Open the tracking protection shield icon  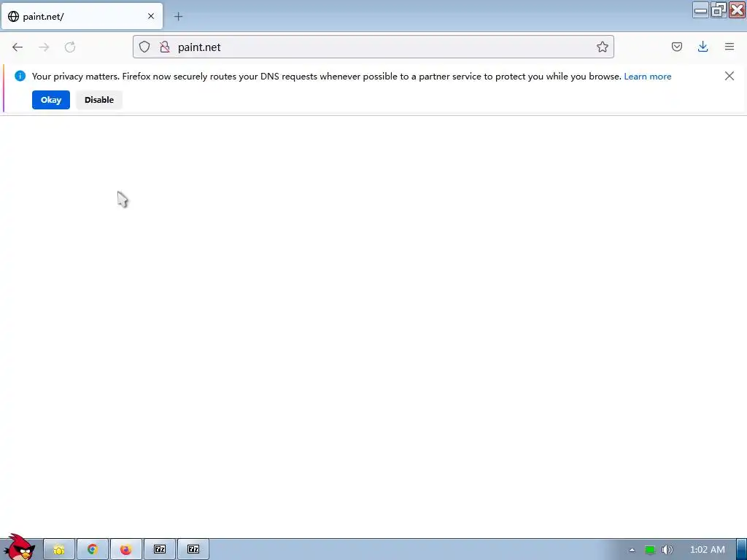click(144, 47)
